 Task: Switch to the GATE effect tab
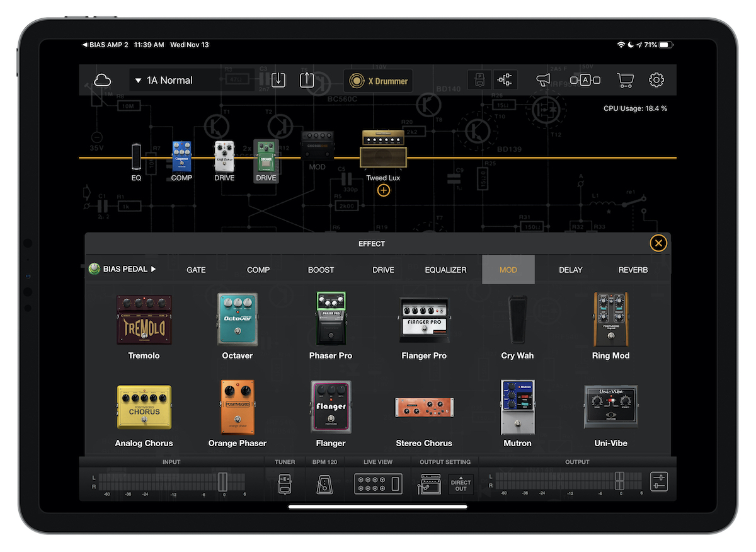pyautogui.click(x=196, y=270)
